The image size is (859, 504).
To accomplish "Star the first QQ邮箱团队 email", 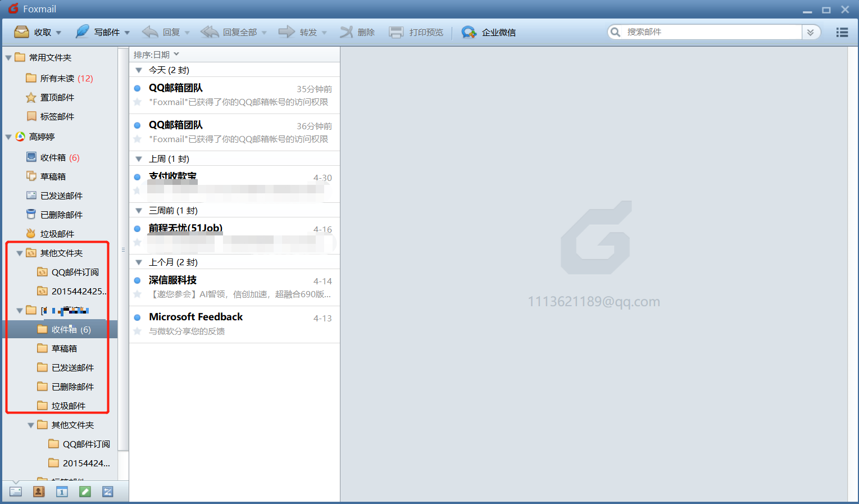I will coord(137,102).
